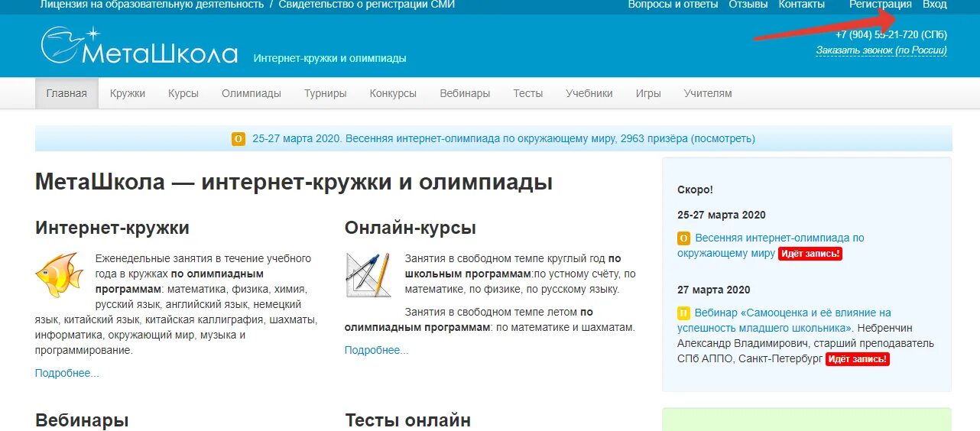Click the Тесты онлайн heading
This screenshot has height=431, width=980.
pyautogui.click(x=408, y=420)
